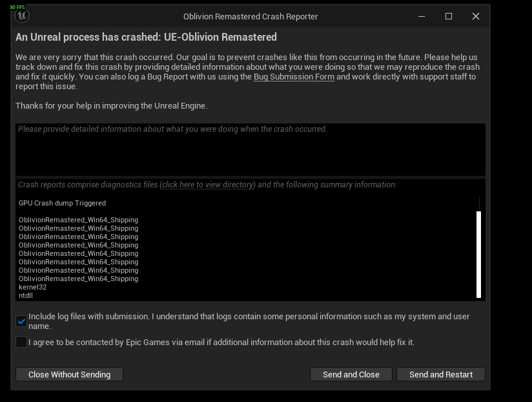This screenshot has height=402, width=532.
Task: Check the agree to be contacted checkbox
Action: coord(22,342)
